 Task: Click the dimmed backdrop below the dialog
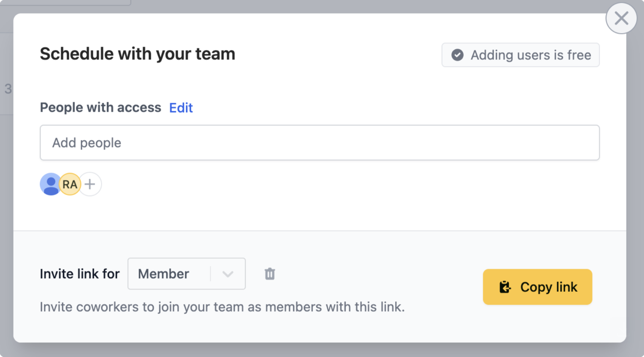319,350
